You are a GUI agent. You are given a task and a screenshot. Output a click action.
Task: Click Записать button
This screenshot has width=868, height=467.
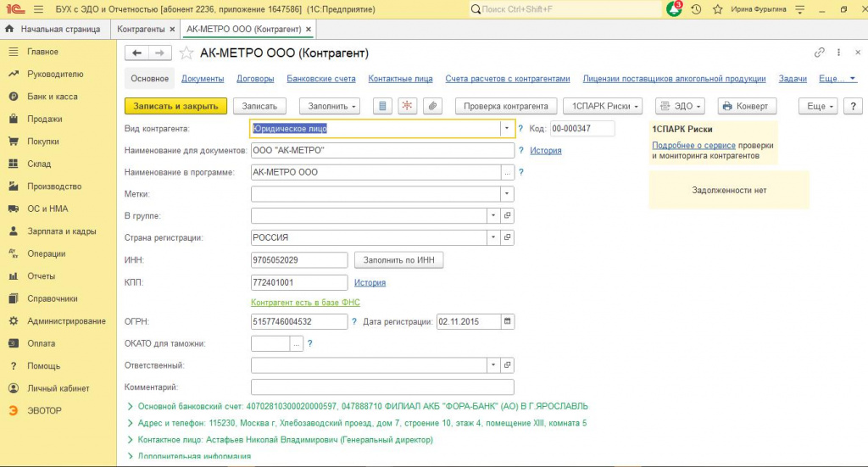[x=259, y=106]
